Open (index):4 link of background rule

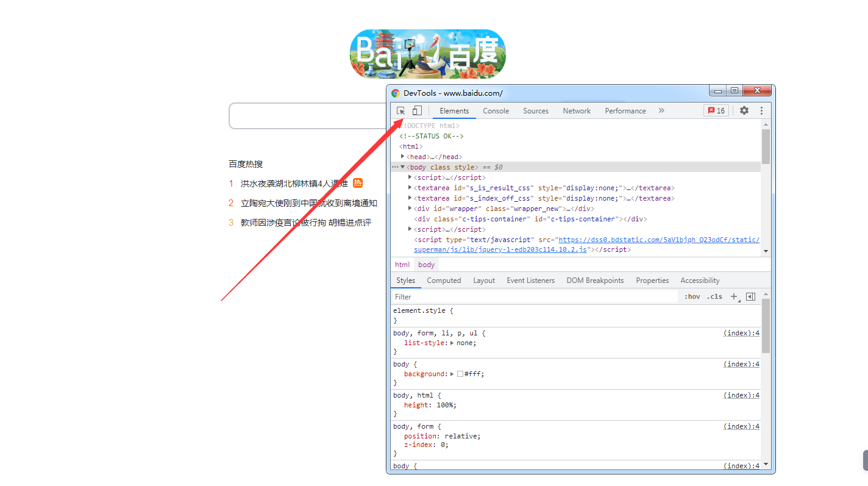tap(741, 364)
